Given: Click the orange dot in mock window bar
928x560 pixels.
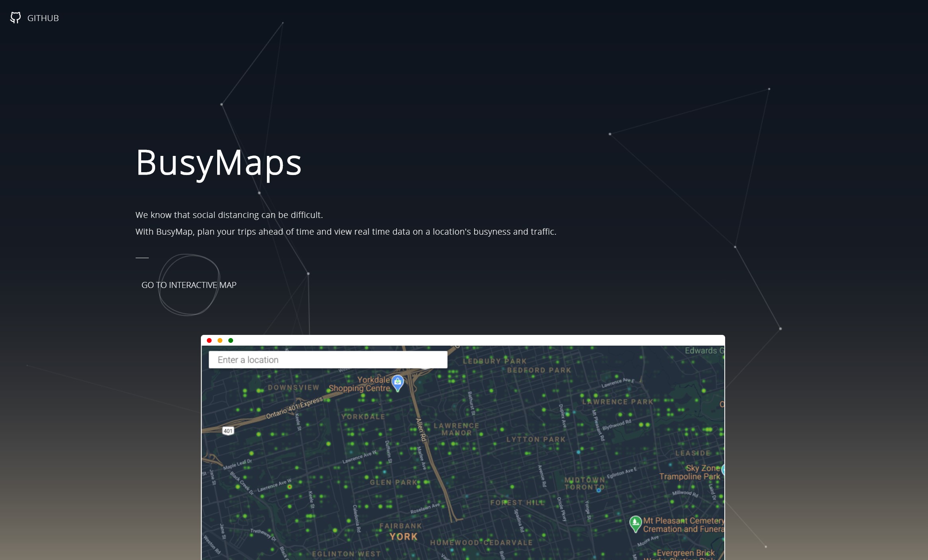Looking at the screenshot, I should coord(220,340).
